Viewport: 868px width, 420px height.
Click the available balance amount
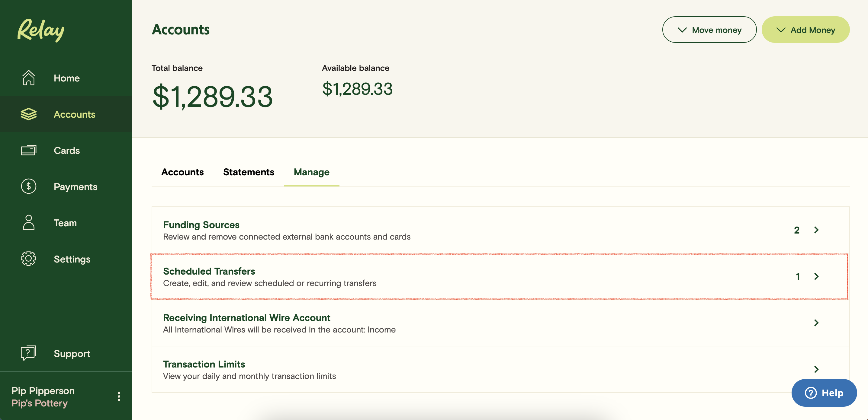click(358, 89)
